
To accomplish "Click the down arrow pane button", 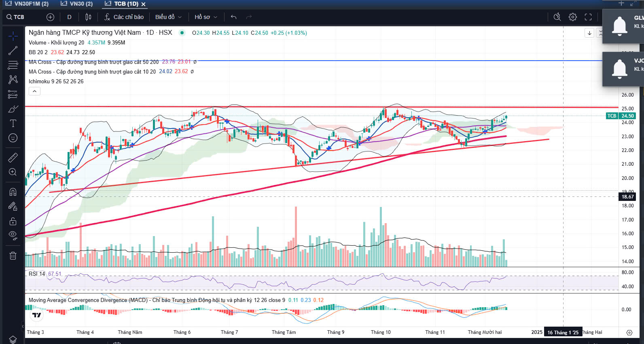I will point(589,33).
